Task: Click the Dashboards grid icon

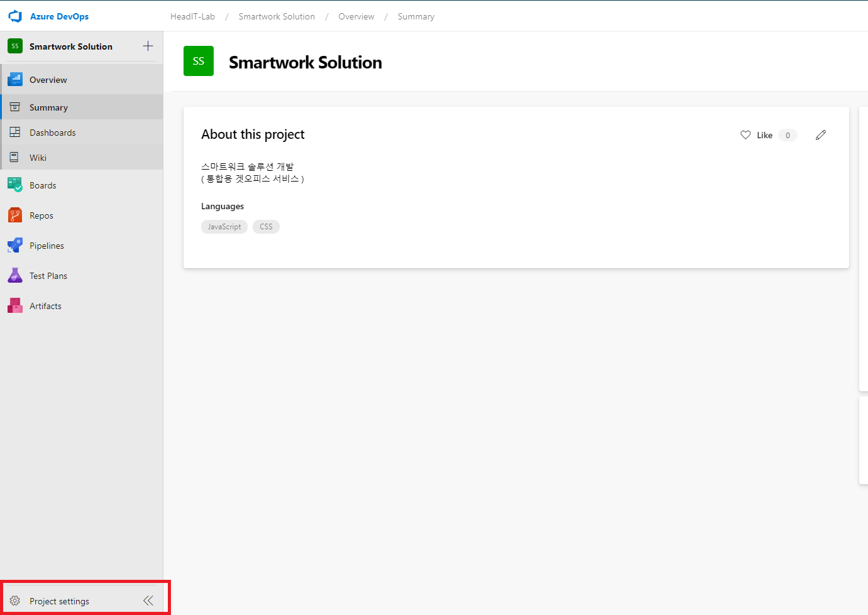Action: tap(15, 133)
